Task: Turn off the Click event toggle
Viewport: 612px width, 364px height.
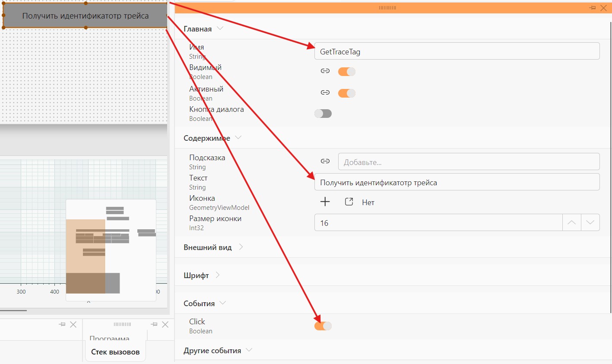Action: point(323,326)
